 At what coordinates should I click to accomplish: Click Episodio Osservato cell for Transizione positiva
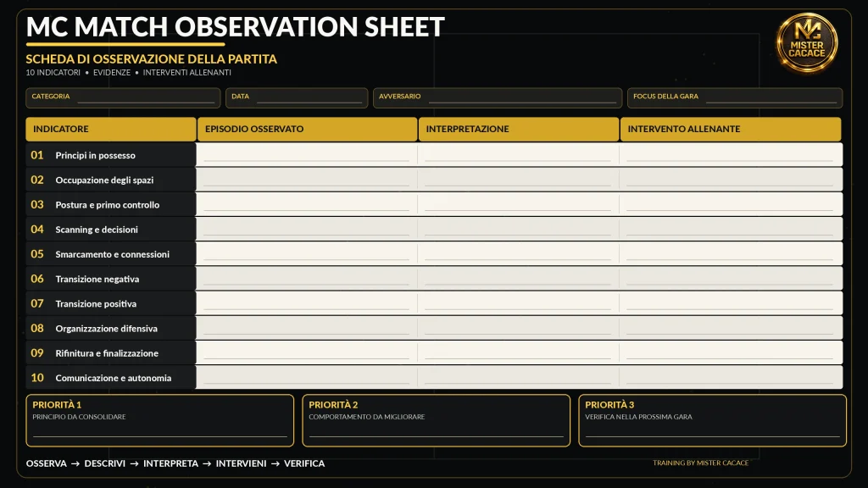(x=307, y=303)
